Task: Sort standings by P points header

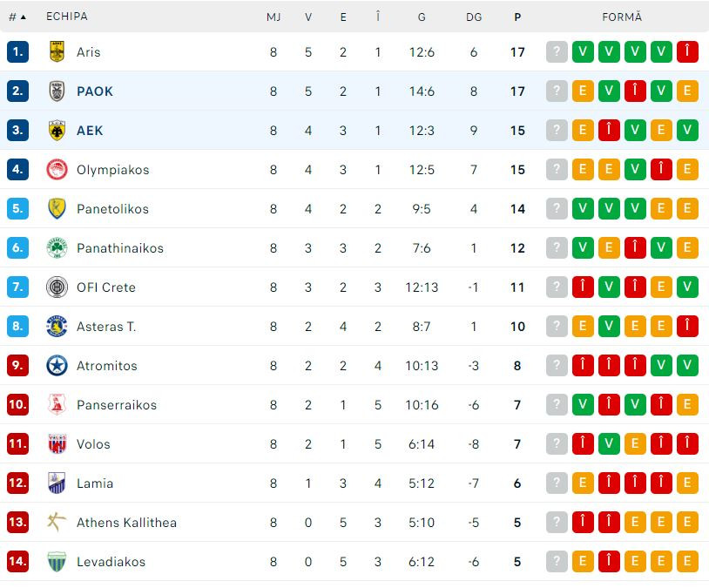Action: 517,17
